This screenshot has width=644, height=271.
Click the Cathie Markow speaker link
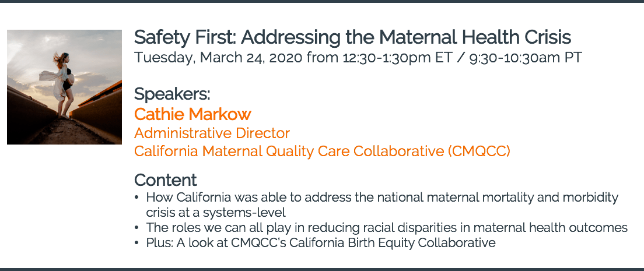click(192, 114)
